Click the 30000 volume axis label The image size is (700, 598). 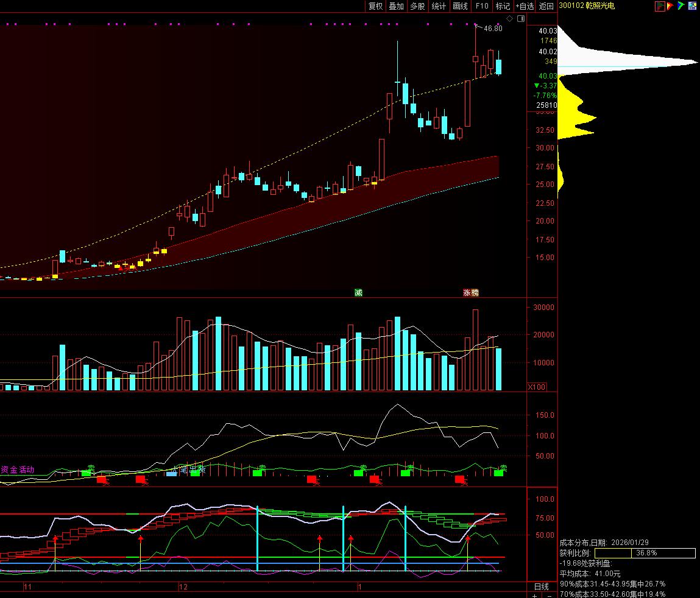[x=543, y=307]
